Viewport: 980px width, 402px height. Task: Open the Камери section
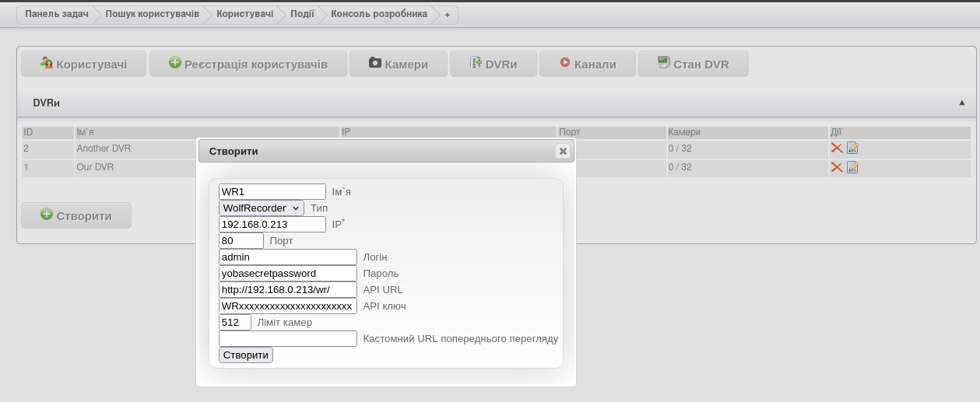(399, 65)
